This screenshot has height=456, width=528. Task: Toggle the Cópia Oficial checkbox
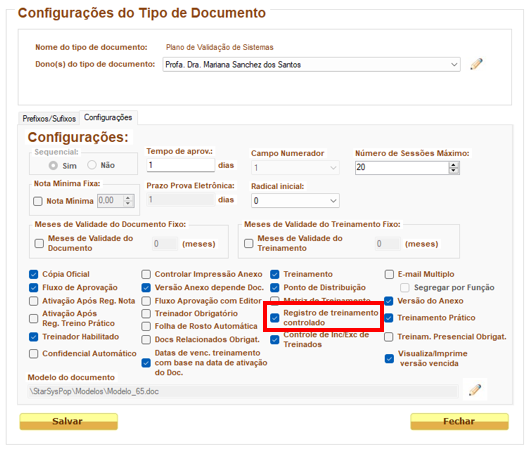coord(34,274)
